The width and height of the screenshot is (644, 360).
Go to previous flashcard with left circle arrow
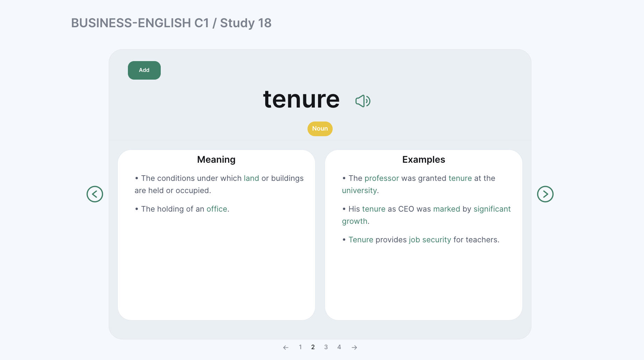(95, 194)
